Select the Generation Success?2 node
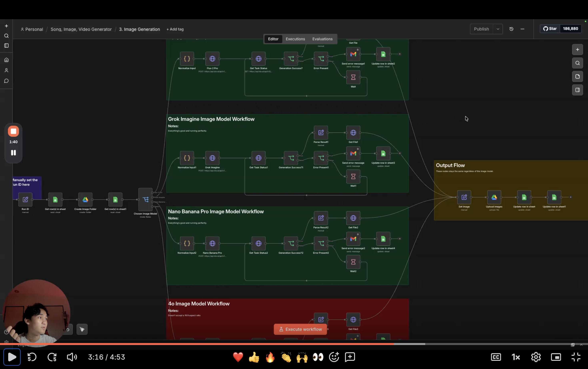588x369 pixels. pos(291,243)
